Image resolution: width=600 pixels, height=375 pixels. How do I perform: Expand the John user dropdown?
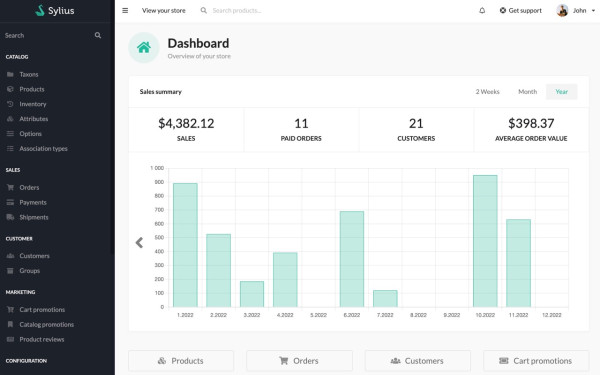pyautogui.click(x=576, y=10)
